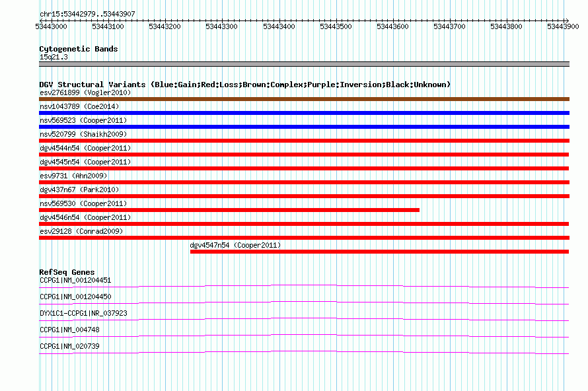Click the shorter red nsv569530 loss bar
Image resolution: width=588 pixels, height=391 pixels.
229,210
